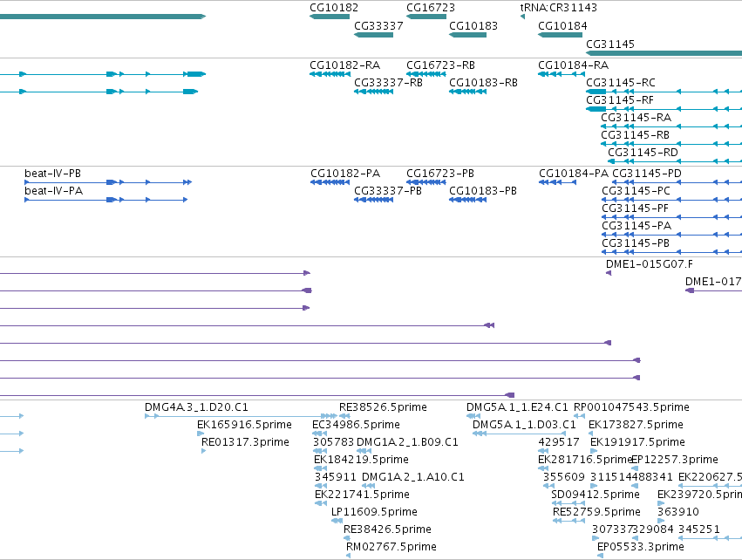
Task: Click transcript "CG31145-RF"
Action: [x=619, y=100]
